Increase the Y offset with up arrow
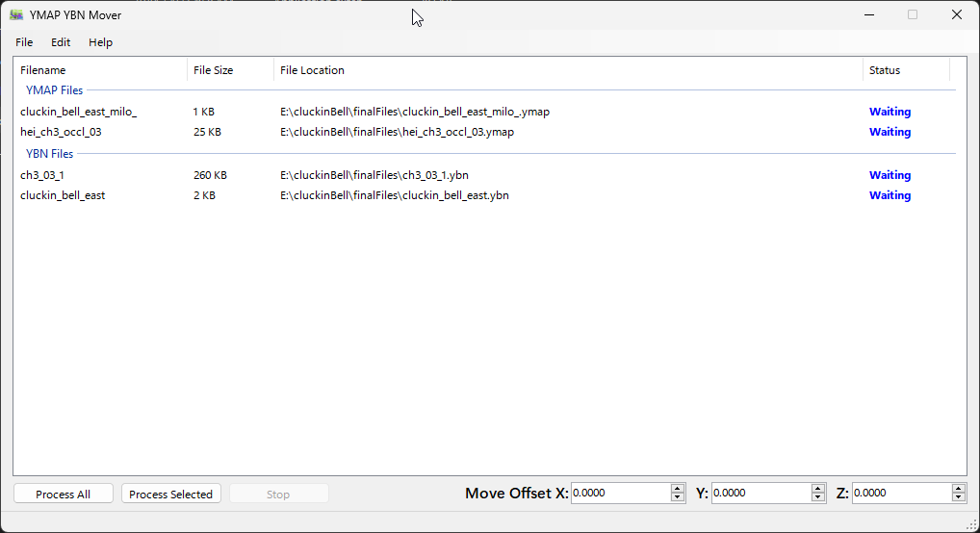Screen dimensions: 980x533 (x=818, y=489)
